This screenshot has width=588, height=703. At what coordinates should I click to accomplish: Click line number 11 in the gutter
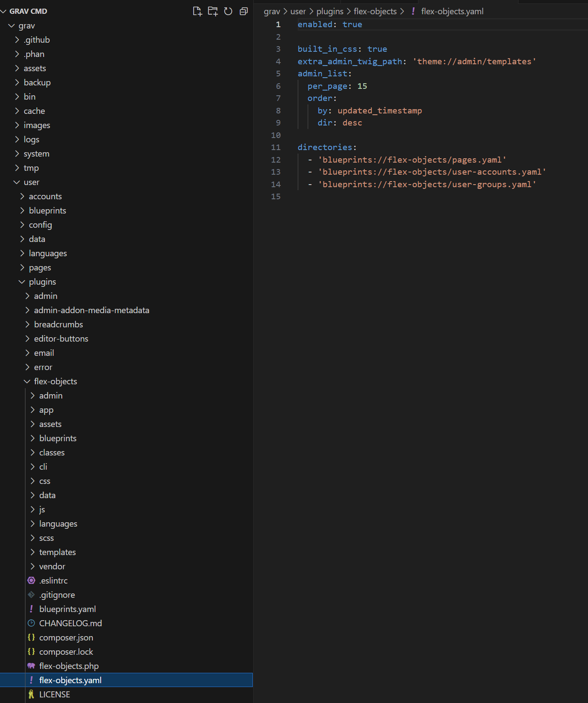coord(276,148)
